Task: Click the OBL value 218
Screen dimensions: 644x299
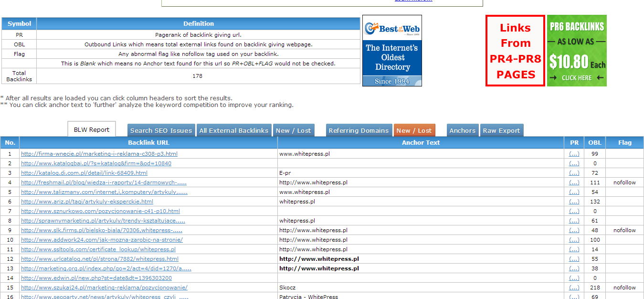Action: pos(595,288)
